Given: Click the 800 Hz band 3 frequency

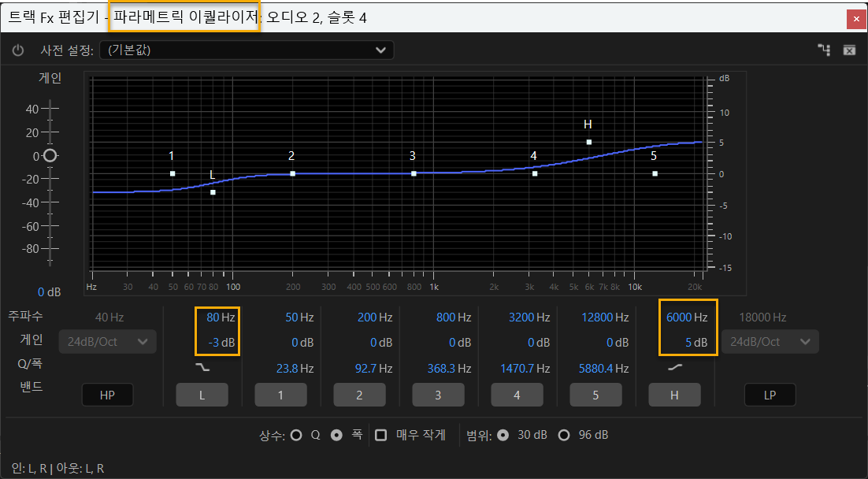Looking at the screenshot, I should point(454,317).
